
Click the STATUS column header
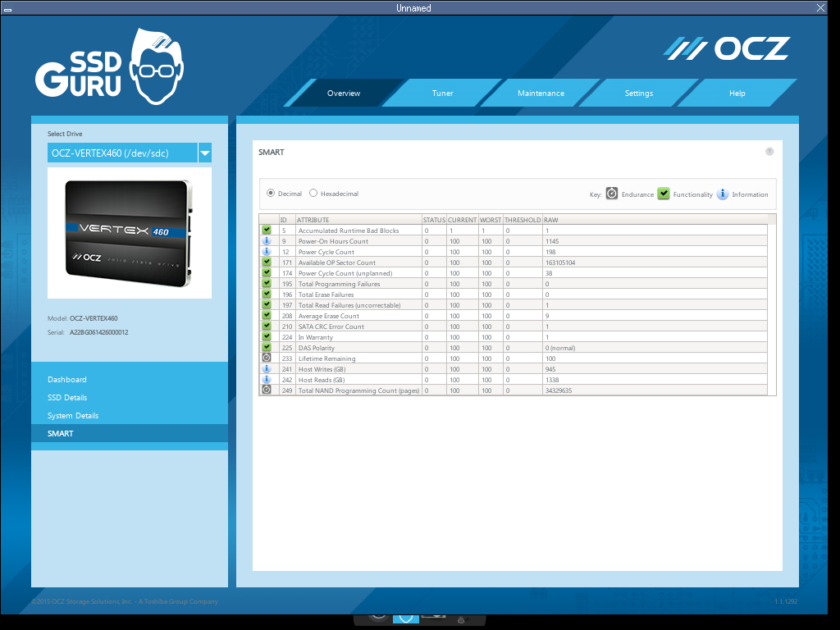point(434,220)
